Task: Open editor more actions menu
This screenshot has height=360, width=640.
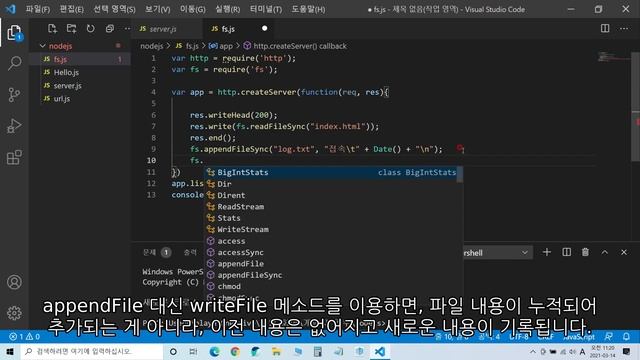Action: [624, 28]
